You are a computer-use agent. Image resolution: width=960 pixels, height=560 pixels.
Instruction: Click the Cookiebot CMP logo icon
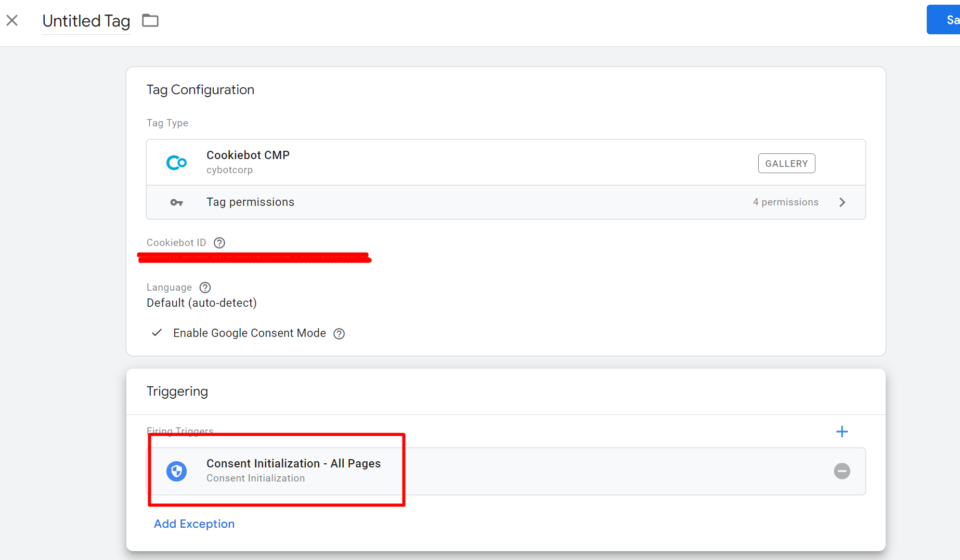pyautogui.click(x=176, y=163)
